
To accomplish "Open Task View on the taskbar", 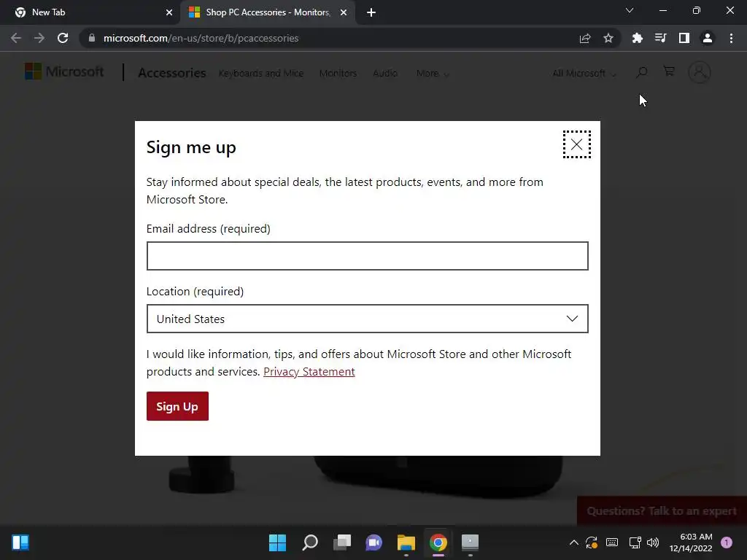I will coord(342,542).
